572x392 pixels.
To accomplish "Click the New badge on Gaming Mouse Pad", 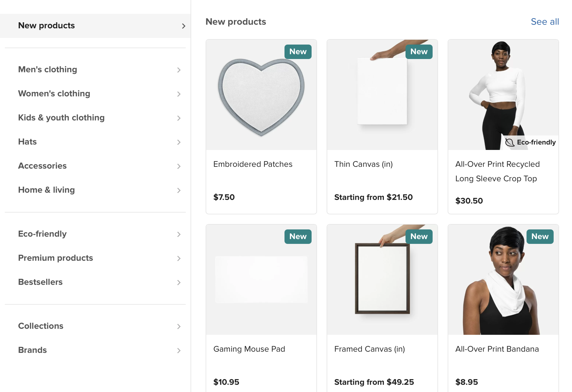I will [x=298, y=237].
